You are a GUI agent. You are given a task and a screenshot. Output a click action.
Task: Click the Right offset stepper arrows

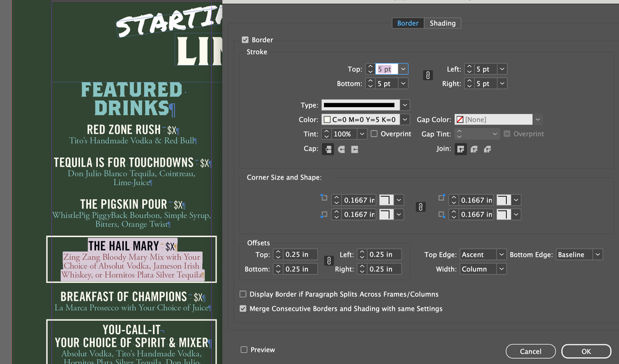point(362,269)
